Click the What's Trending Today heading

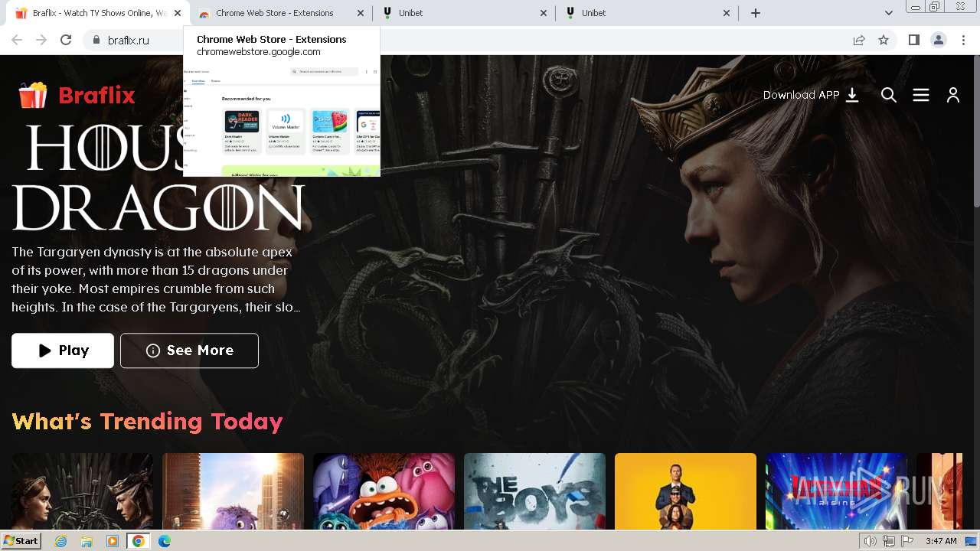tap(147, 422)
